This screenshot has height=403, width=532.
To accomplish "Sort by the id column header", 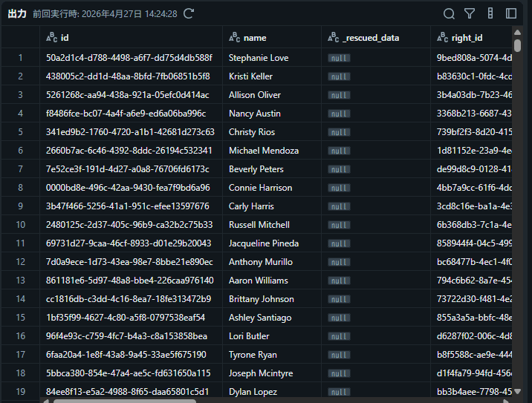I will [131, 37].
